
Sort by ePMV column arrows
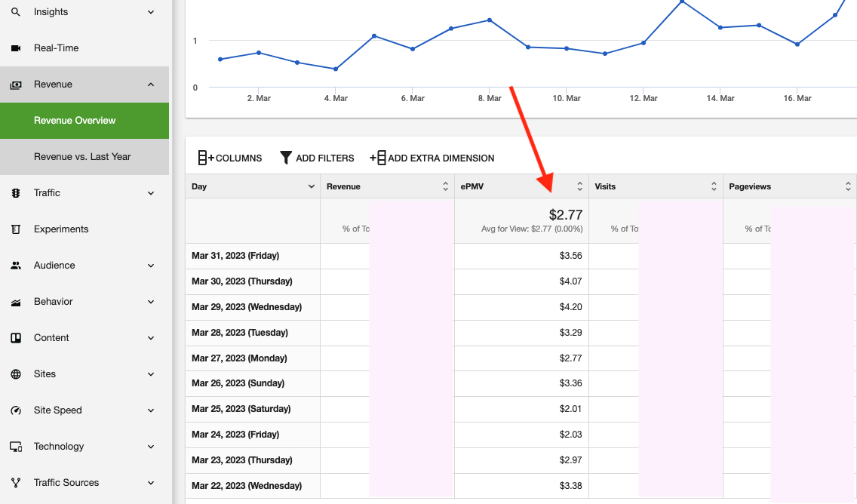[579, 186]
